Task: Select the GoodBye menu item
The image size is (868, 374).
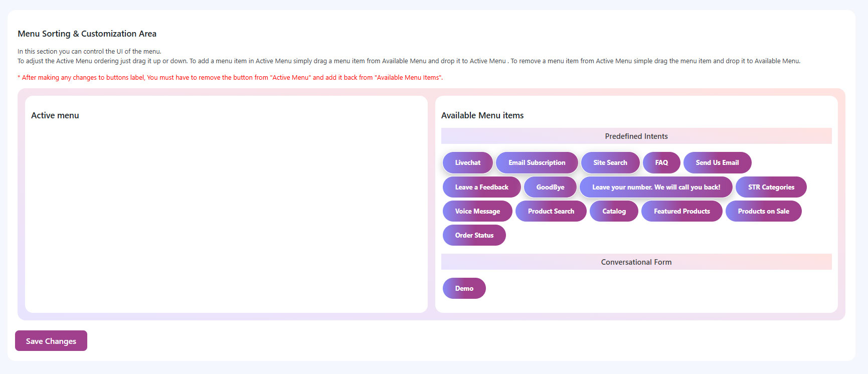Action: point(550,187)
